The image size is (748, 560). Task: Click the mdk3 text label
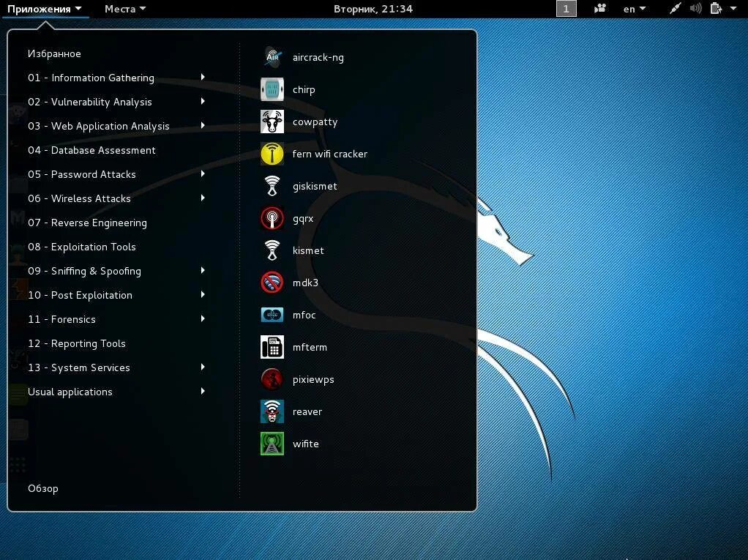(305, 283)
